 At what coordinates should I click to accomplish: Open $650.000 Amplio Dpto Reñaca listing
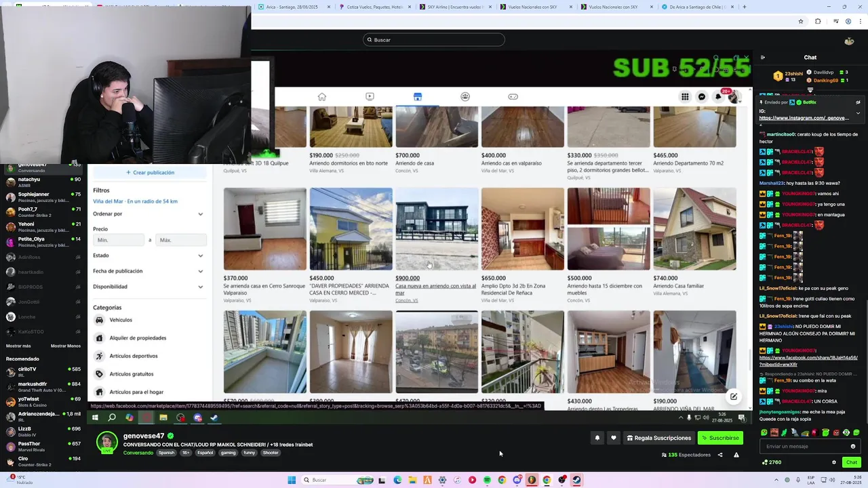tap(522, 245)
